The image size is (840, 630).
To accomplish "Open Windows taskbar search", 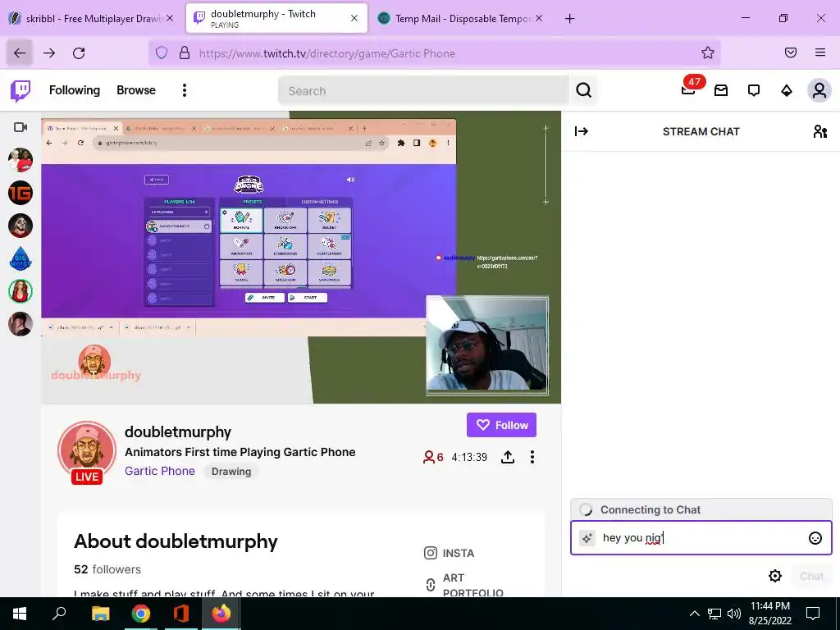I will pyautogui.click(x=59, y=614).
